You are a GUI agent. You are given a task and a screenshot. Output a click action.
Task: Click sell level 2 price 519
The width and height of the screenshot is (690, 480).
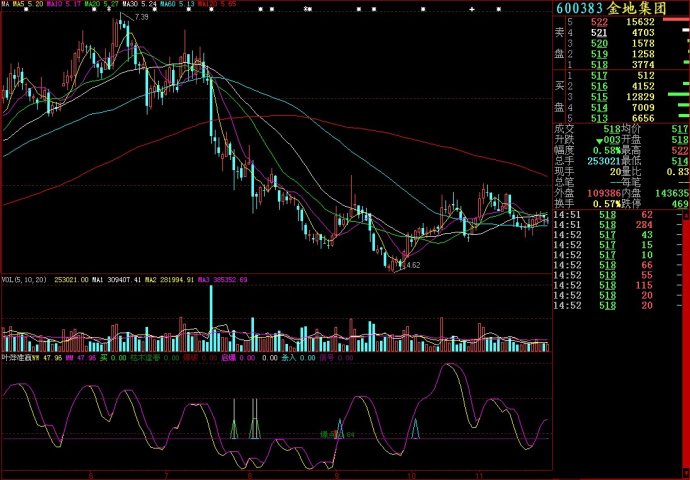pos(599,54)
